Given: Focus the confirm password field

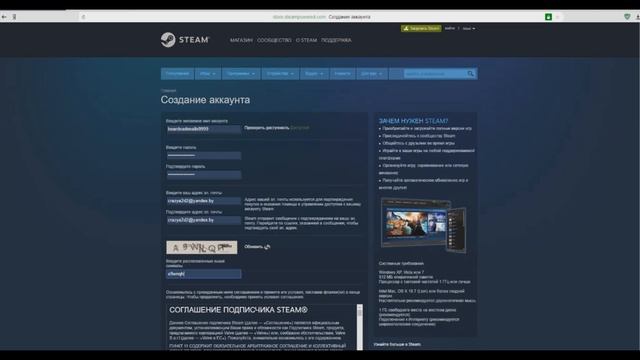Looking at the screenshot, I should click(203, 175).
